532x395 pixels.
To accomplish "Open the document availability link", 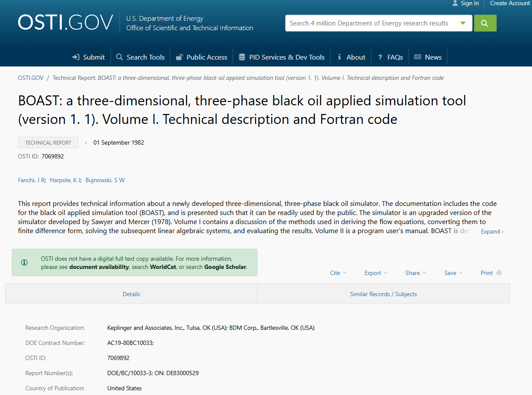I will pyautogui.click(x=99, y=267).
